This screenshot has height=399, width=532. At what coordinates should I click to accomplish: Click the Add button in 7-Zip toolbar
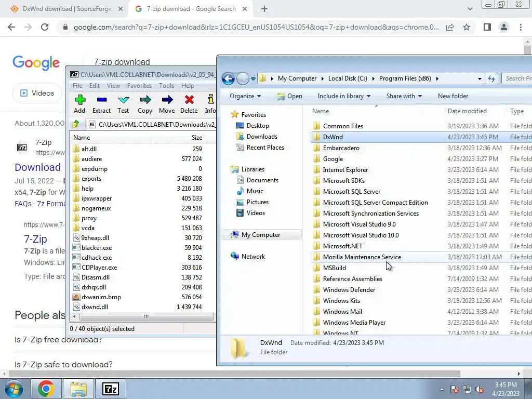coord(79,104)
